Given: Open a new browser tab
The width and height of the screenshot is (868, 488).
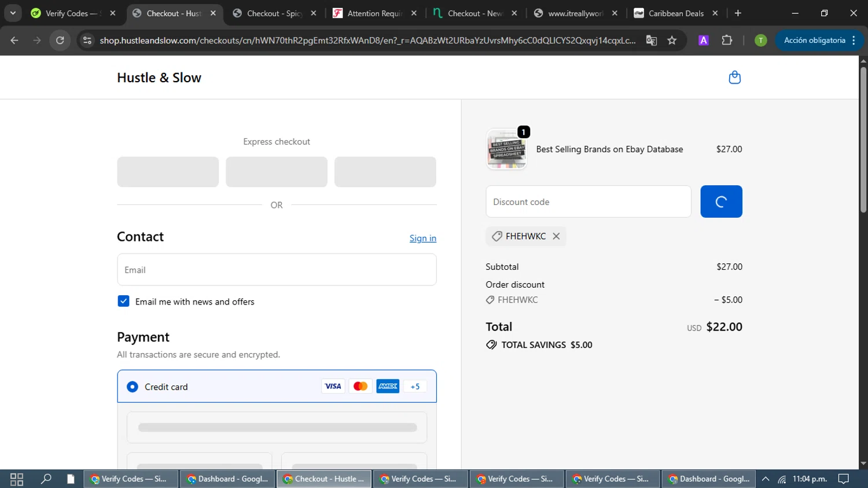Looking at the screenshot, I should [x=738, y=13].
